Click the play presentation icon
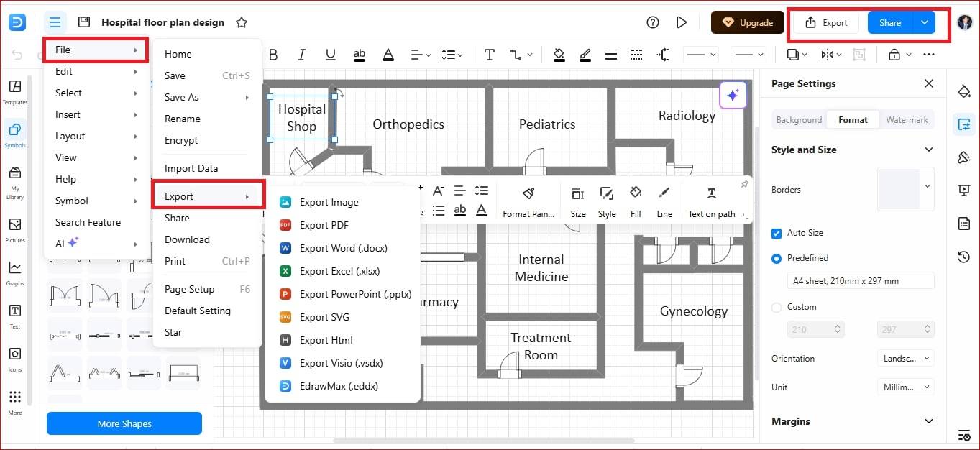The width and height of the screenshot is (980, 450). pos(682,22)
